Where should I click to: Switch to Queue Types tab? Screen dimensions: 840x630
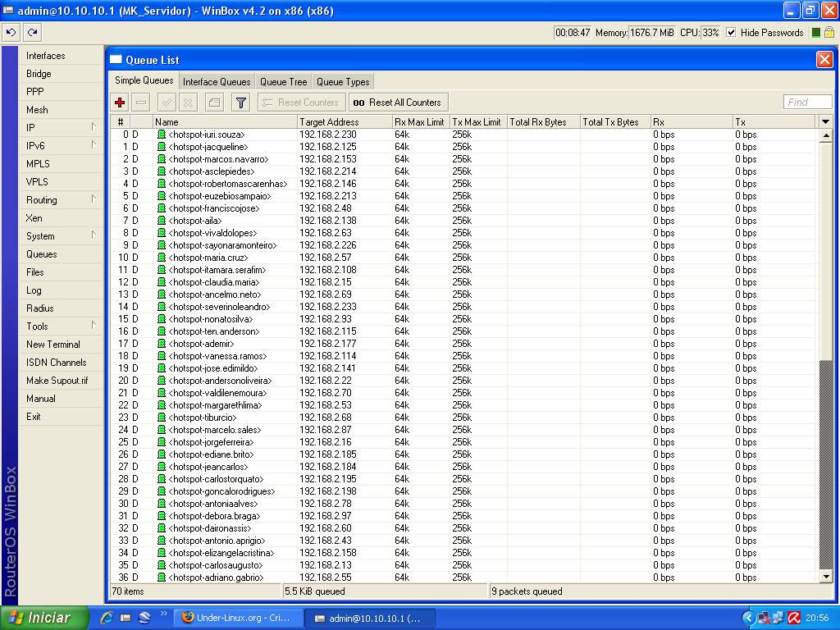click(343, 82)
